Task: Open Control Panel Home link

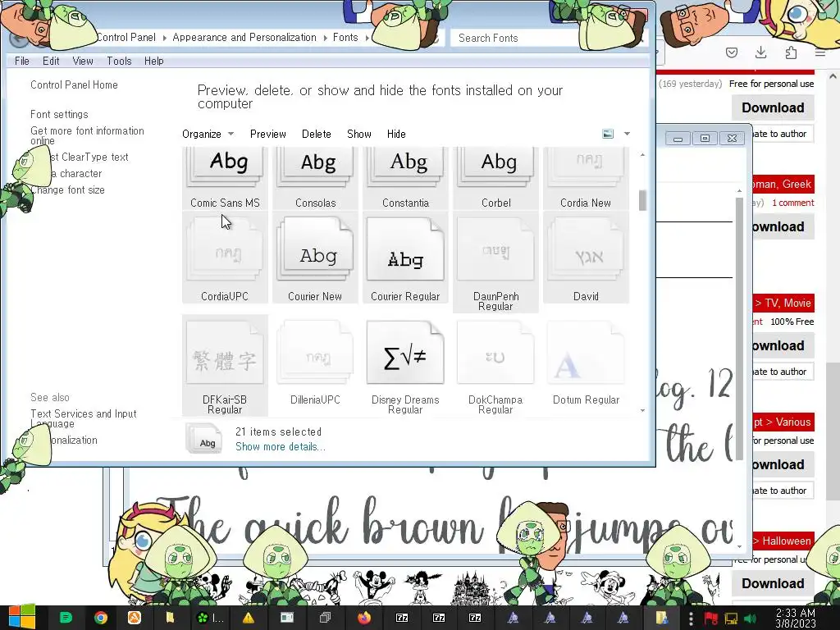Action: (74, 84)
